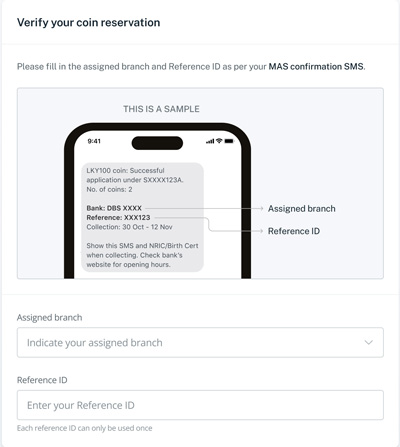Click the 'Reference: XXX123' line

click(118, 218)
